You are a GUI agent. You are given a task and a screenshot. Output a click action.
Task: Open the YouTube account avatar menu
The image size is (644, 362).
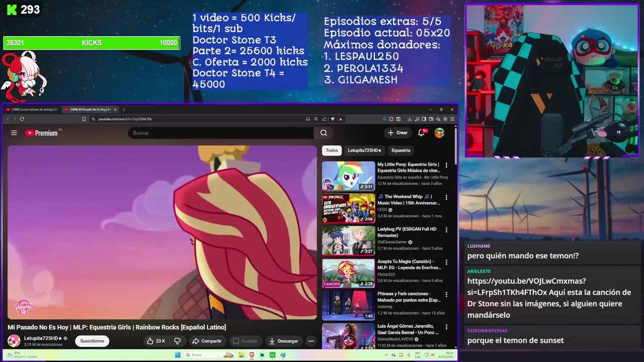tap(439, 133)
